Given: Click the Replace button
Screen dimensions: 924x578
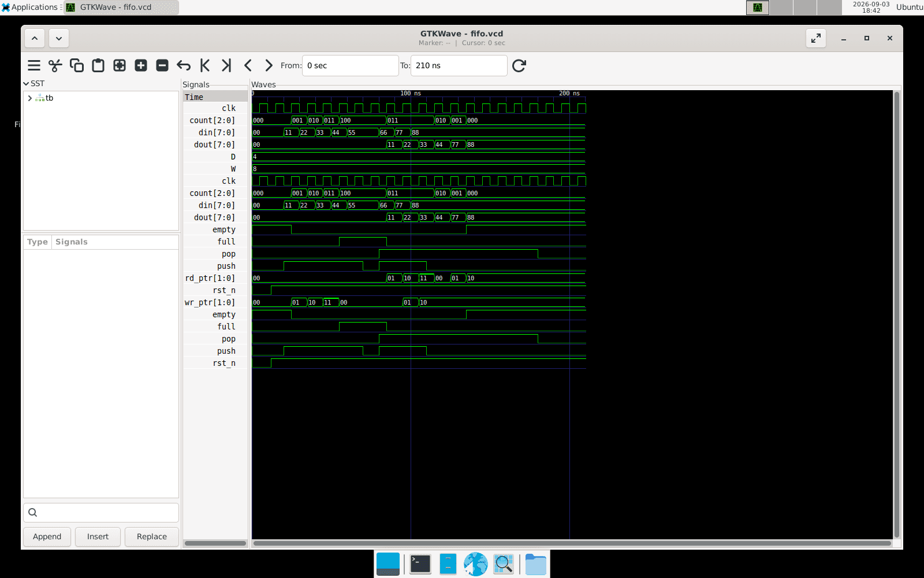Looking at the screenshot, I should 152,537.
